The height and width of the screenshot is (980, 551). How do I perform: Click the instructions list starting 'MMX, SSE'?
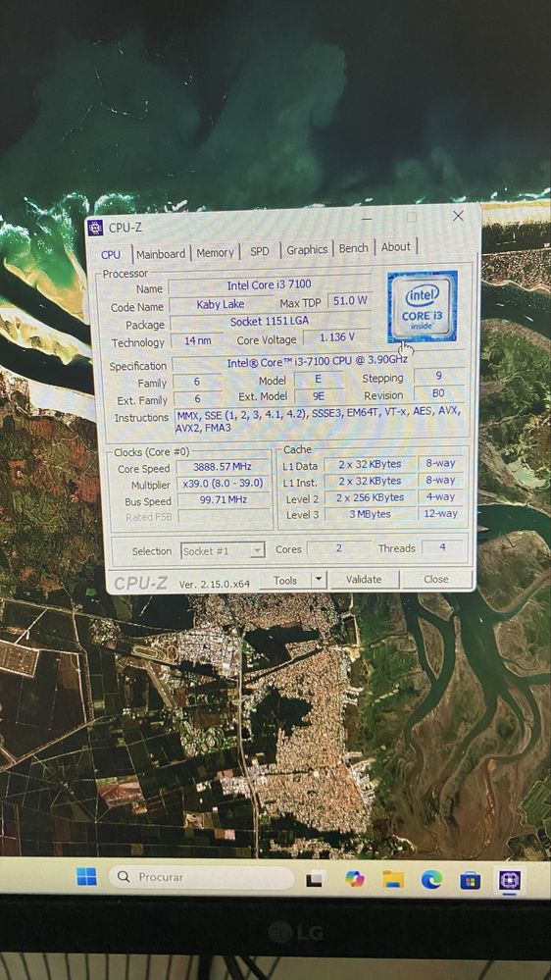320,420
